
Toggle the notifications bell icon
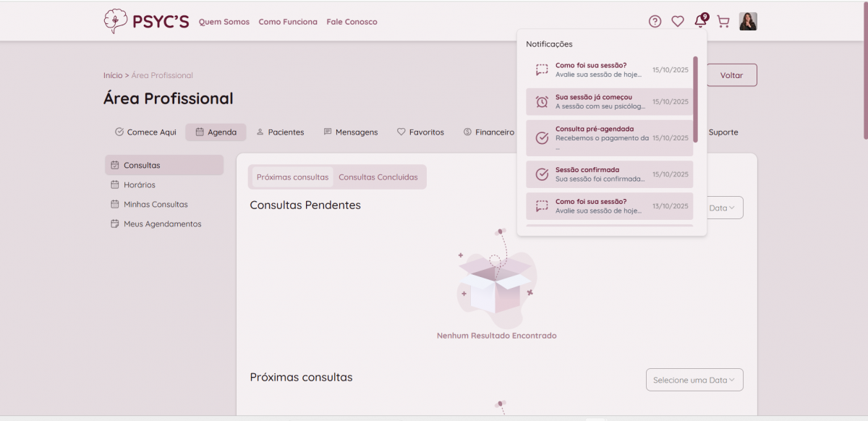700,22
